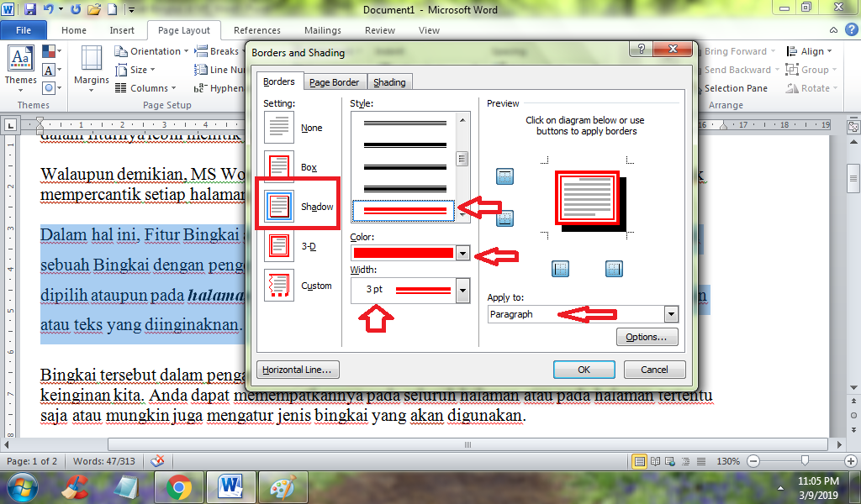The image size is (861, 504).
Task: Toggle the bottom border button in Preview
Action: [x=504, y=218]
